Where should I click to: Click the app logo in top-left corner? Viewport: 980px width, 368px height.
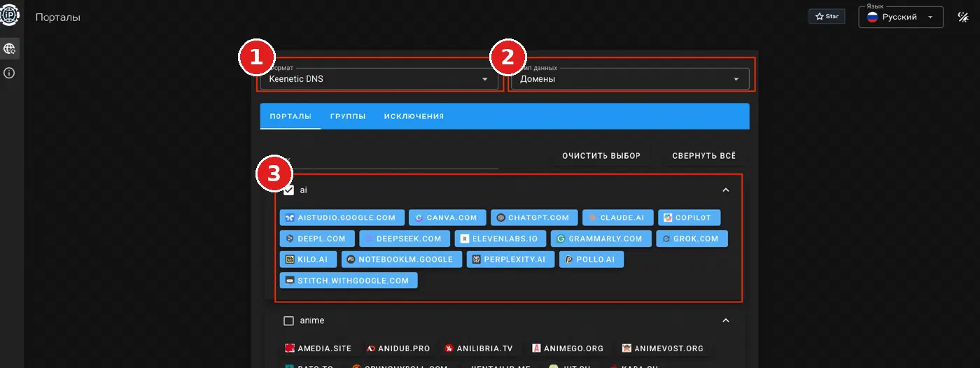tap(10, 15)
